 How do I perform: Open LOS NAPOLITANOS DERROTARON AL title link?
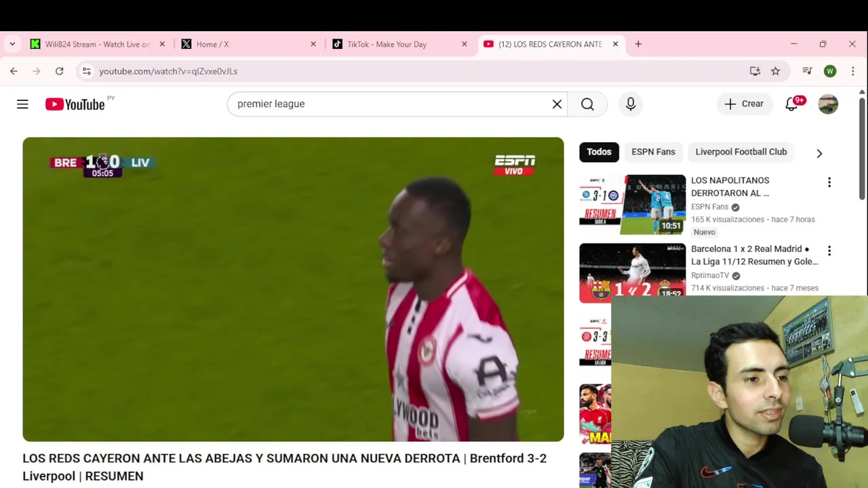coord(730,186)
